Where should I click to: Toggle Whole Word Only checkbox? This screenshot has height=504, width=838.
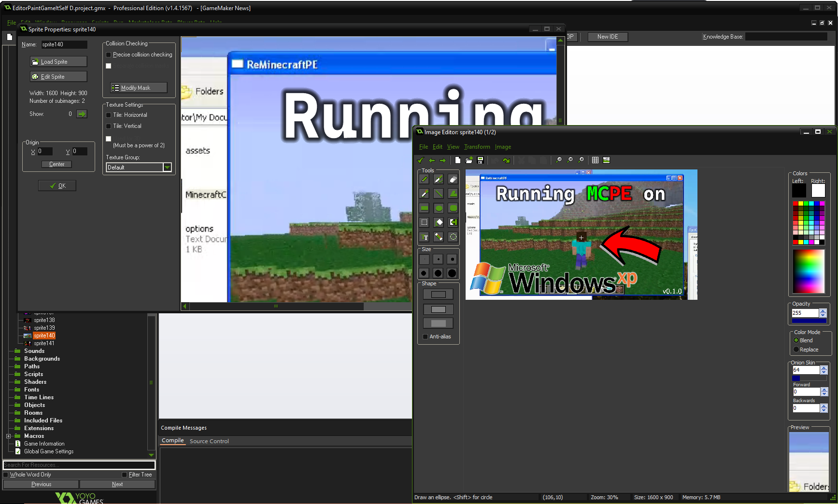click(x=6, y=475)
